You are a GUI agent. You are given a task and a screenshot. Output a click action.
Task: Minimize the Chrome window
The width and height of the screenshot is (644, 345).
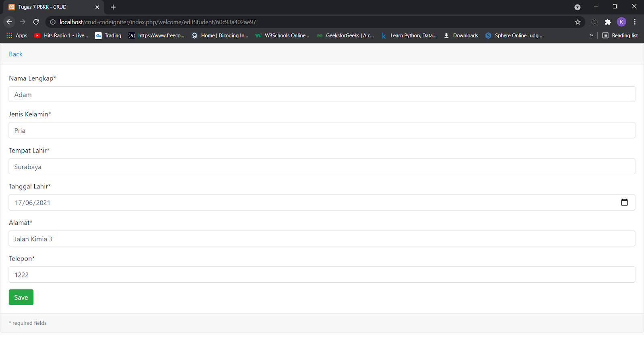click(x=596, y=6)
